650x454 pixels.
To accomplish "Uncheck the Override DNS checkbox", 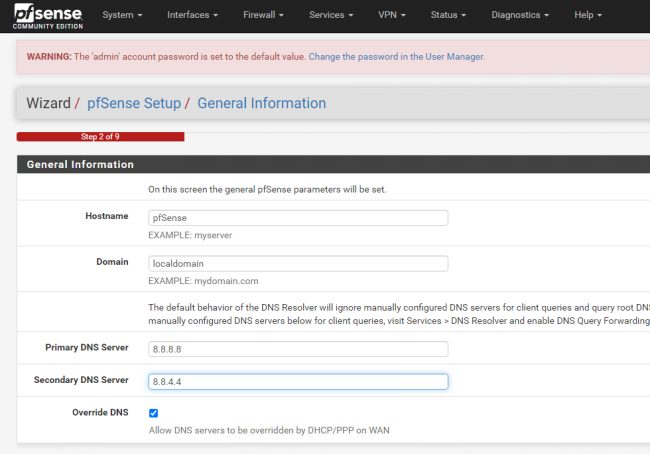I will pos(153,413).
